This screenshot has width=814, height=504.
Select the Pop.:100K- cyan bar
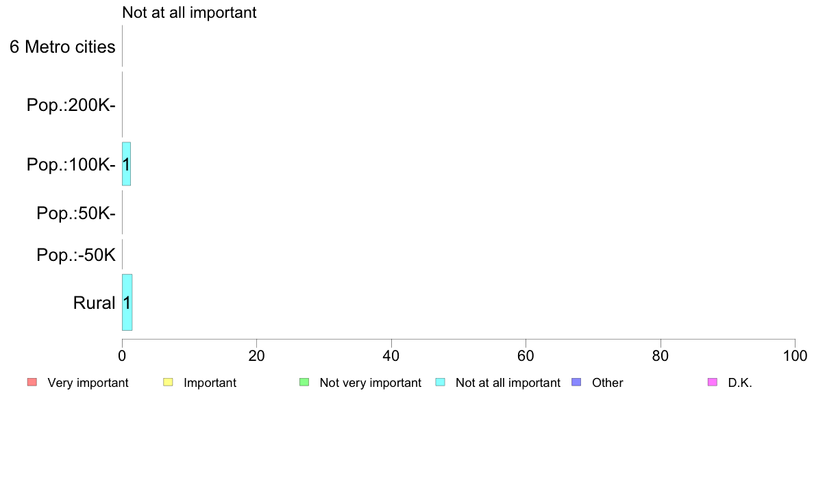(x=126, y=164)
